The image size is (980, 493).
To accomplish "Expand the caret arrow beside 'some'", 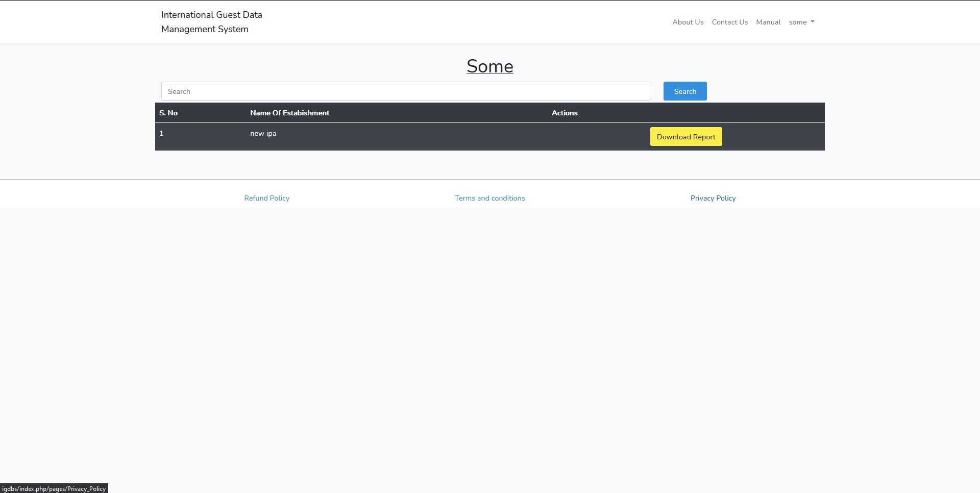I will point(813,22).
